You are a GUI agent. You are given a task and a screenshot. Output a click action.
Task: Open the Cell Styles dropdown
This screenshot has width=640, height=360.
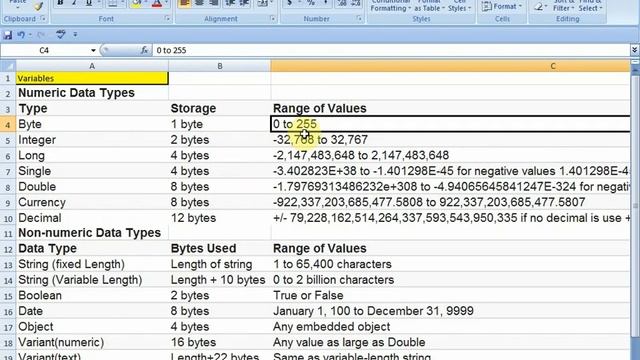click(x=460, y=6)
